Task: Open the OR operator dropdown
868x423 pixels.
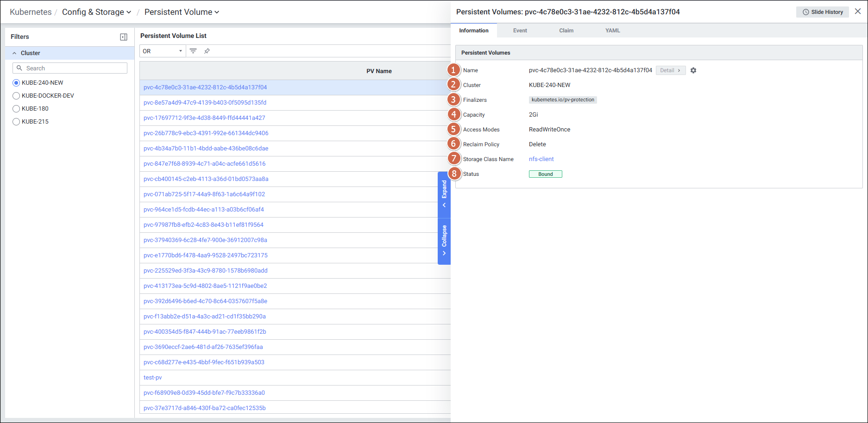Action: (162, 51)
